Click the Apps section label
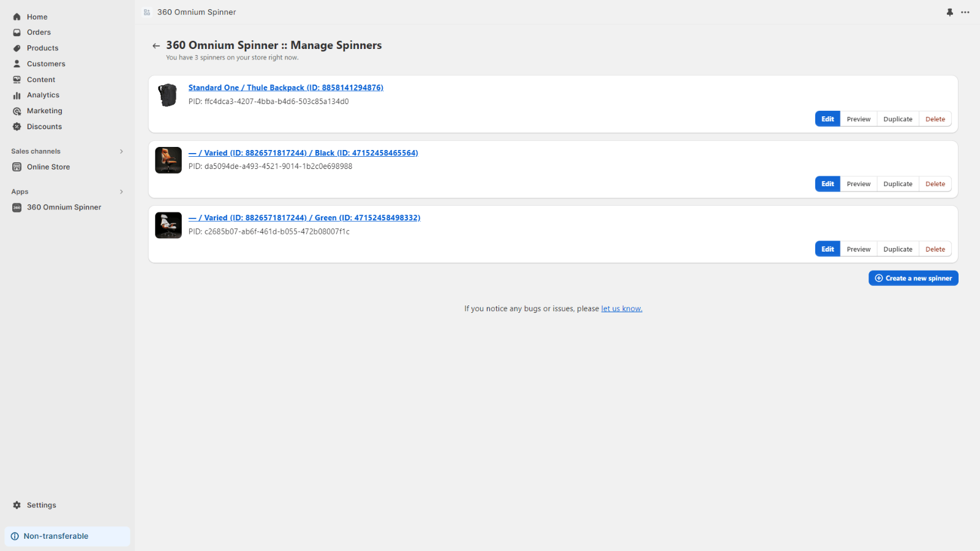The image size is (980, 551). pyautogui.click(x=20, y=192)
